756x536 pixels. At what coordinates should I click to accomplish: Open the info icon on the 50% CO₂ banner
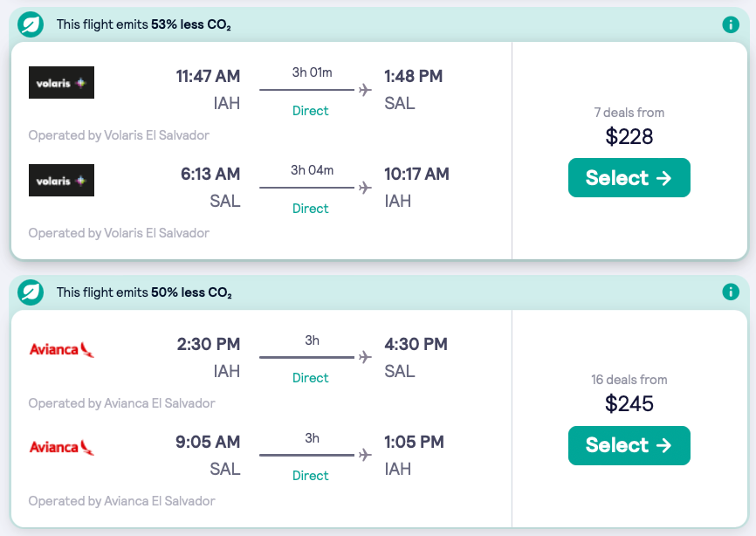(731, 292)
